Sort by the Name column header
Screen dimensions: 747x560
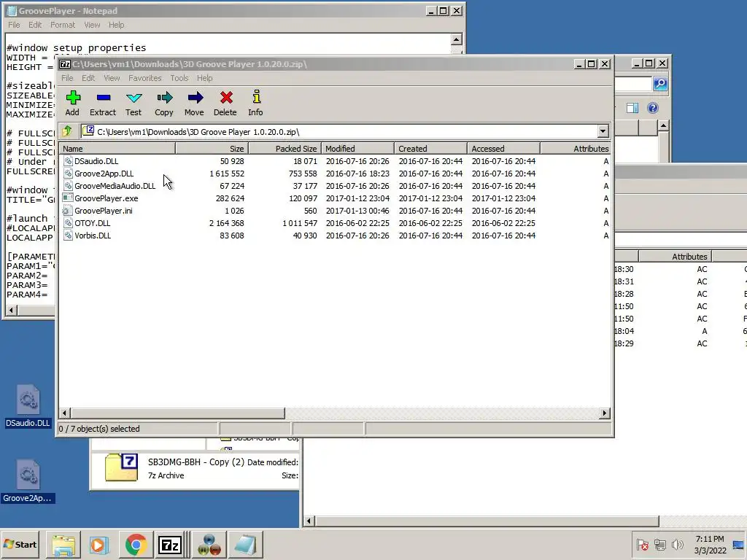click(x=117, y=149)
